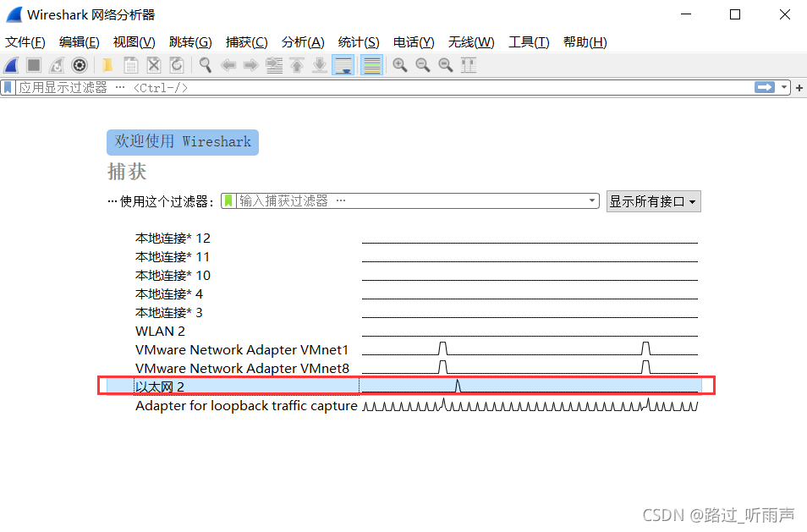Open a capture file folder icon
This screenshot has height=532, width=807.
tap(107, 65)
